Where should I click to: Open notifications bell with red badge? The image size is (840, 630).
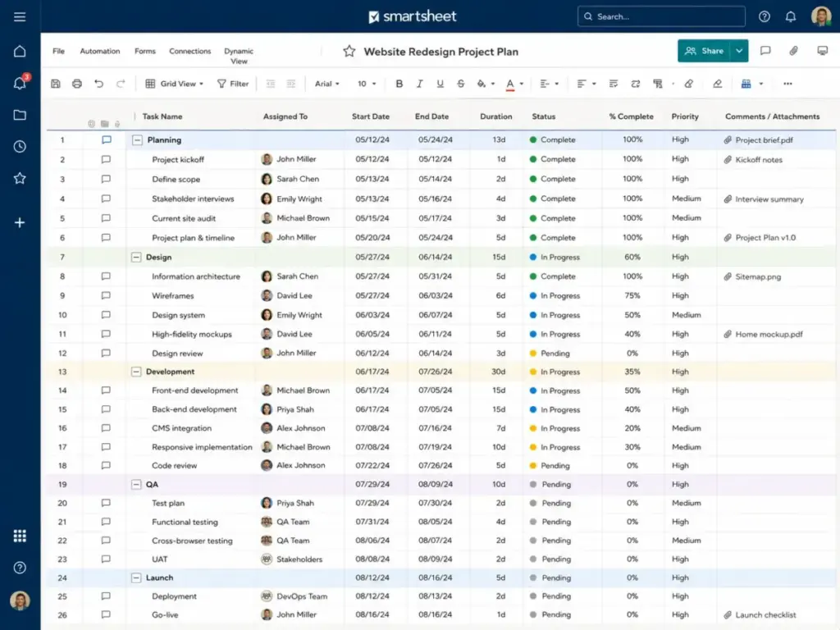click(21, 83)
